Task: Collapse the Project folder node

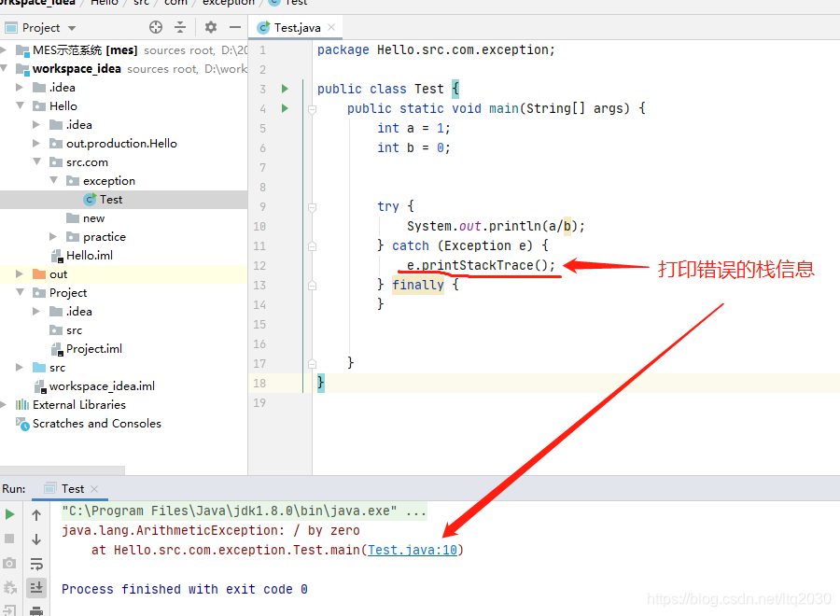Action: [20, 292]
